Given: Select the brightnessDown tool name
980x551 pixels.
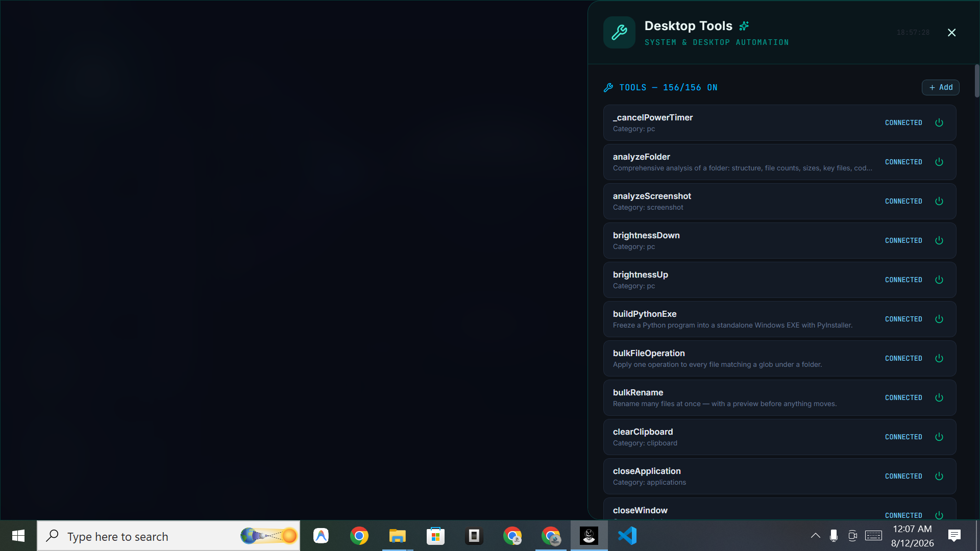Looking at the screenshot, I should [646, 236].
